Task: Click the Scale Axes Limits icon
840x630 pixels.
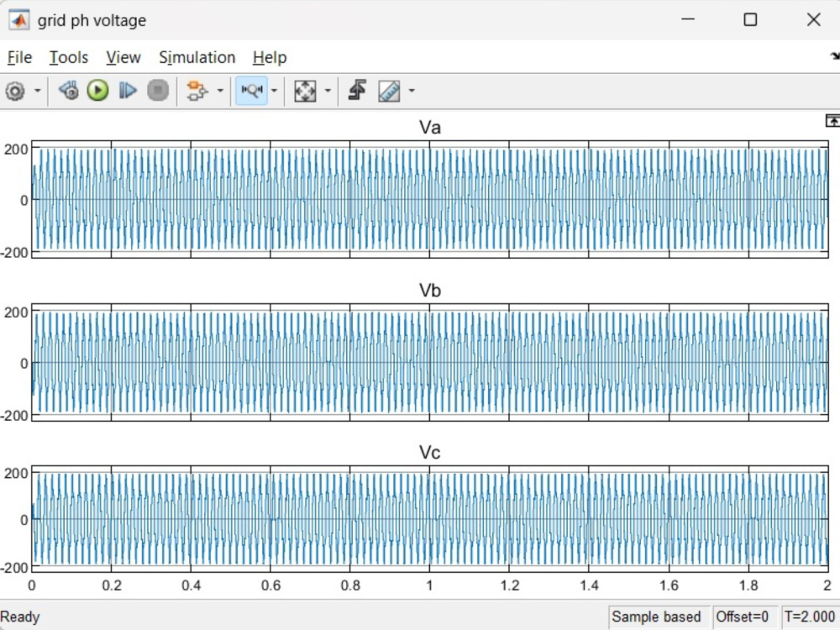Action: point(305,91)
